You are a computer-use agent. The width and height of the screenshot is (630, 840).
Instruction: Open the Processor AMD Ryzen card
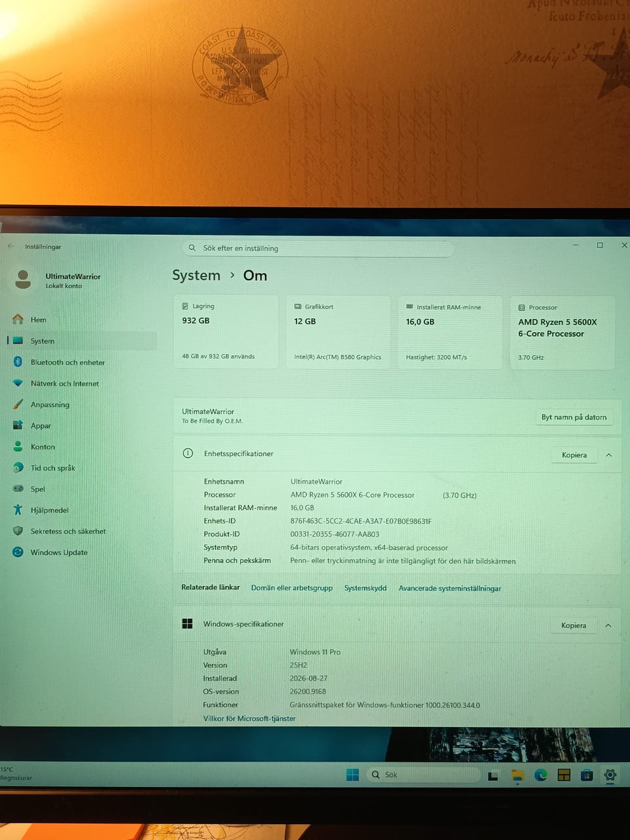point(562,332)
